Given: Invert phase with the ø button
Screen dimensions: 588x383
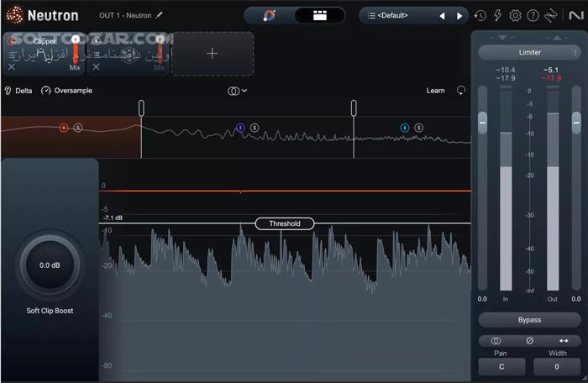Looking at the screenshot, I should pos(530,341).
